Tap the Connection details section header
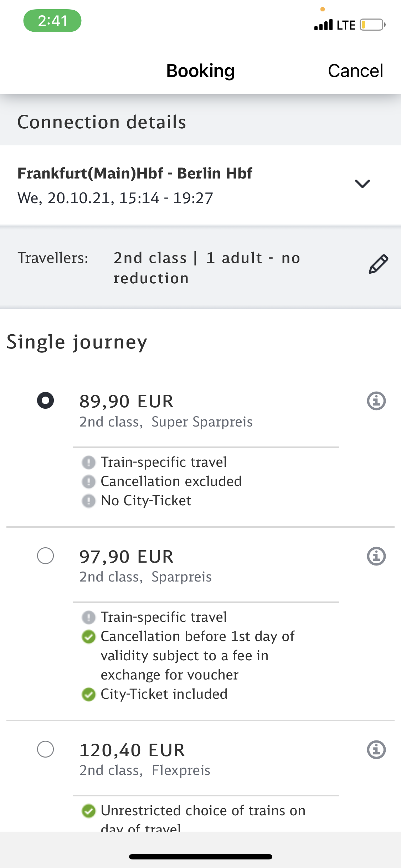Viewport: 401px width, 868px height. 102,122
